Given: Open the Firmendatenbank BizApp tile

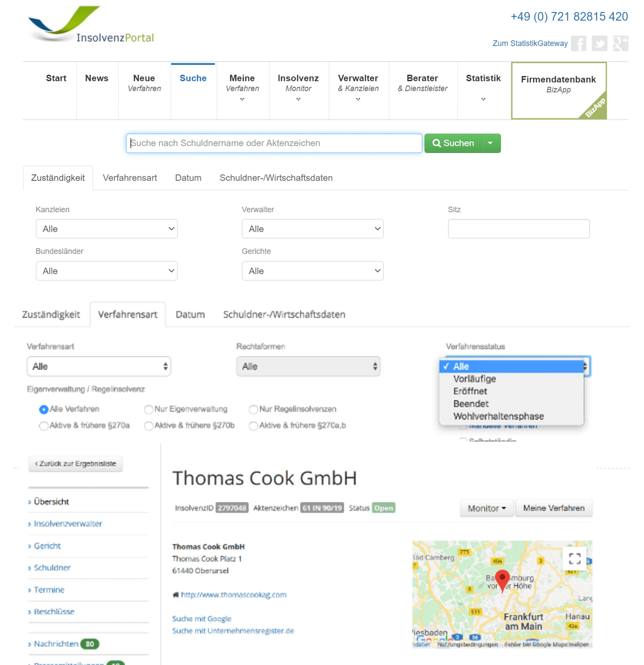Looking at the screenshot, I should 559,90.
